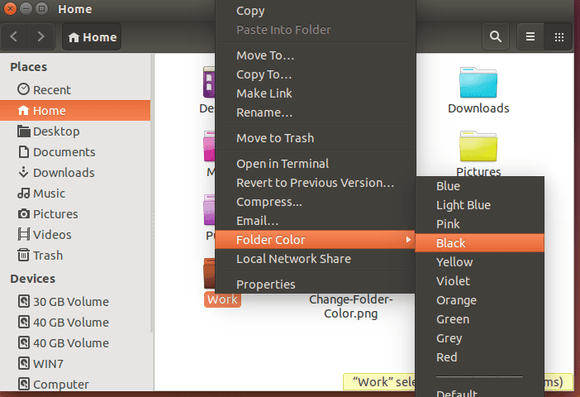The height and width of the screenshot is (397, 580).
Task: Select Local Network Share entry
Action: [x=315, y=259]
